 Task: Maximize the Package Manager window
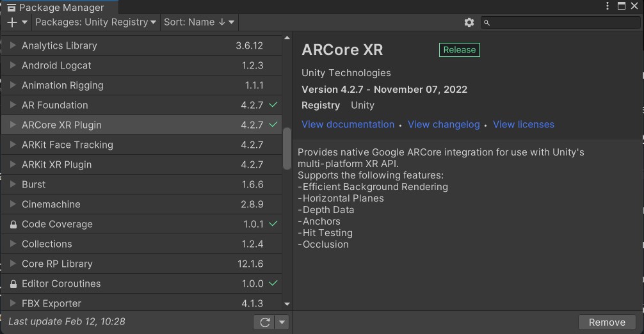click(x=622, y=6)
